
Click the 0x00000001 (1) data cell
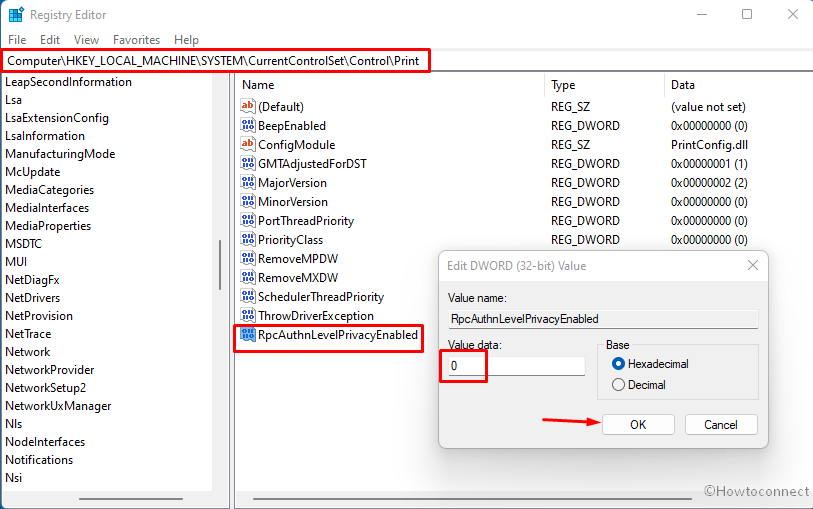point(709,164)
